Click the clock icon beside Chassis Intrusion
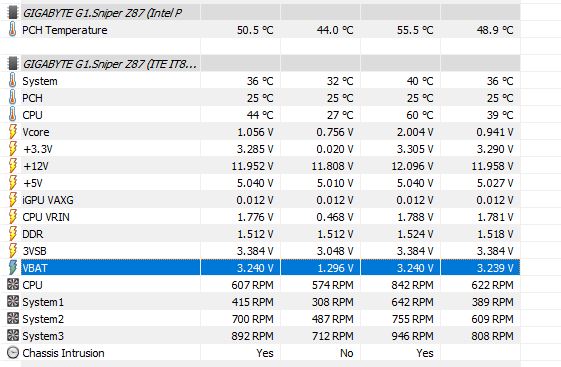Image resolution: width=561 pixels, height=367 pixels. (x=13, y=353)
